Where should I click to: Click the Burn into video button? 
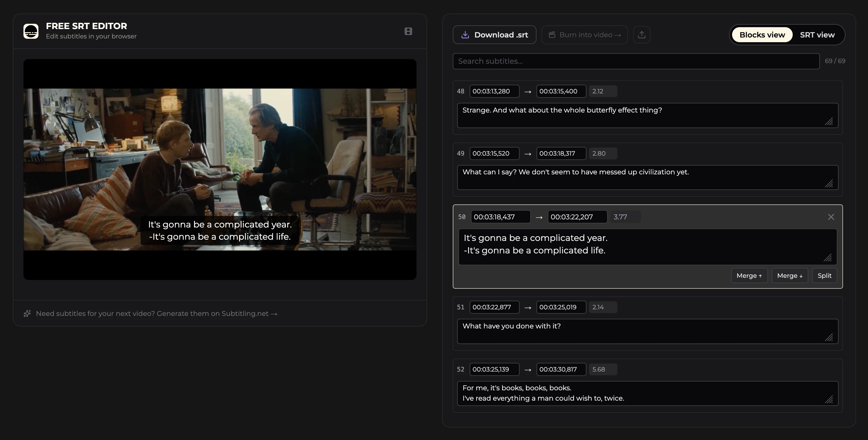click(x=585, y=34)
